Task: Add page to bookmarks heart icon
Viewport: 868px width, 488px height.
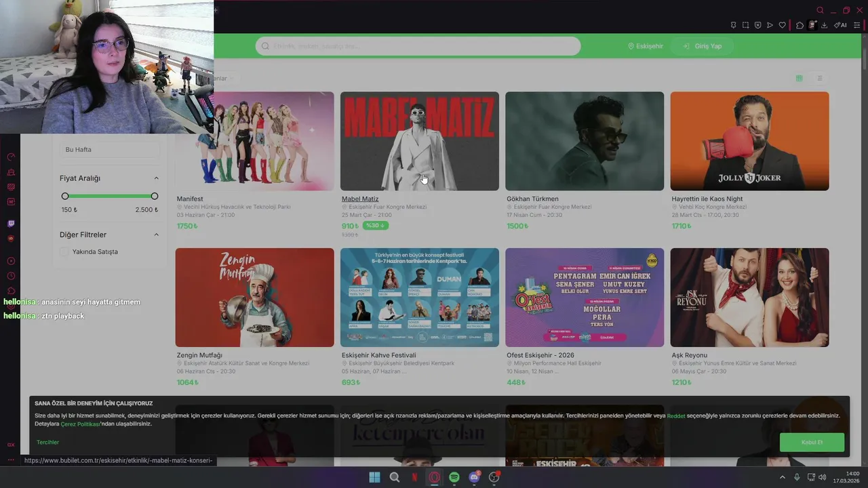Action: (x=782, y=25)
